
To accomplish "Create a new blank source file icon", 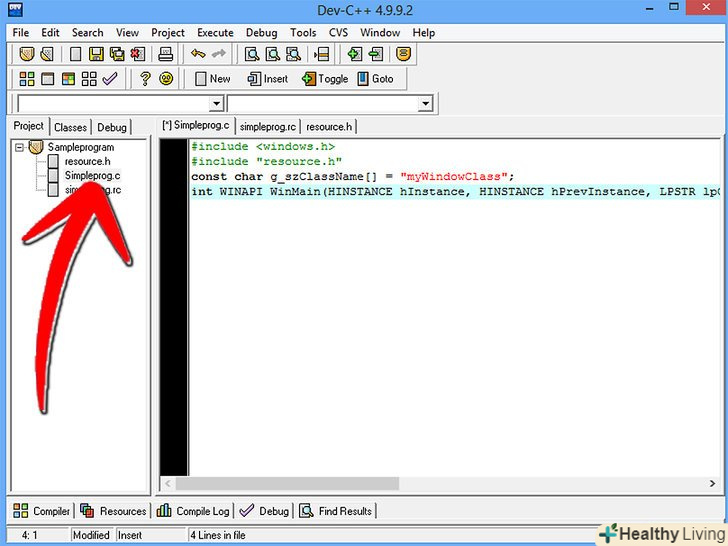I will coord(75,54).
